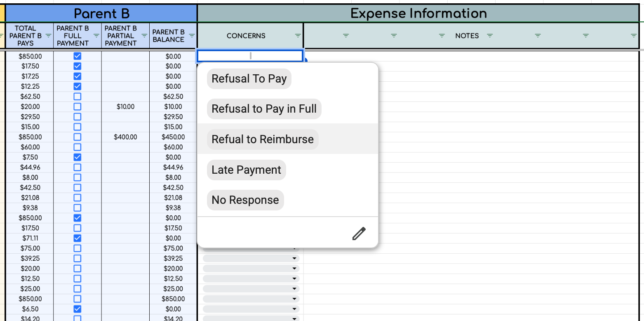This screenshot has height=321, width=644.
Task: Select the $44.96 balance cell
Action: click(x=173, y=168)
